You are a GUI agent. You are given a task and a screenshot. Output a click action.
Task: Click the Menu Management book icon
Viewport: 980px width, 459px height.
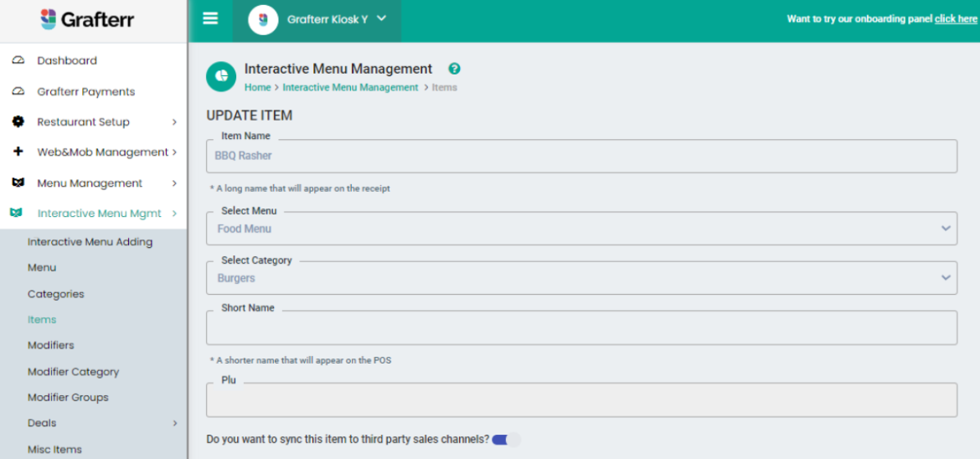18,183
